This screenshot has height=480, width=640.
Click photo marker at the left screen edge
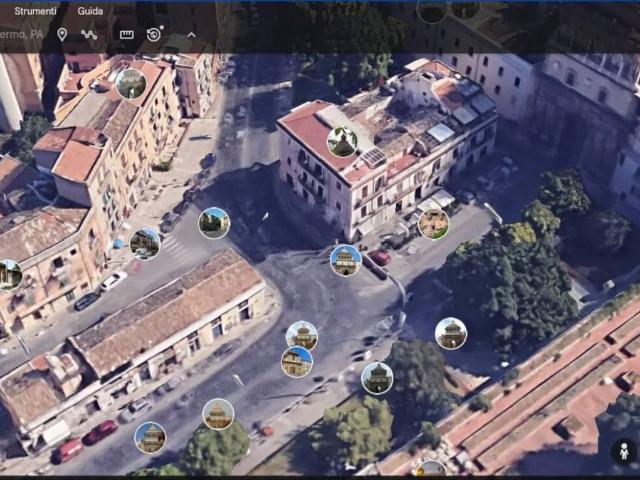coord(8,274)
